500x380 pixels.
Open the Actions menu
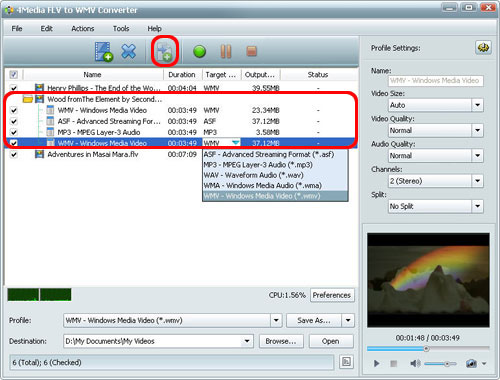pyautogui.click(x=83, y=29)
